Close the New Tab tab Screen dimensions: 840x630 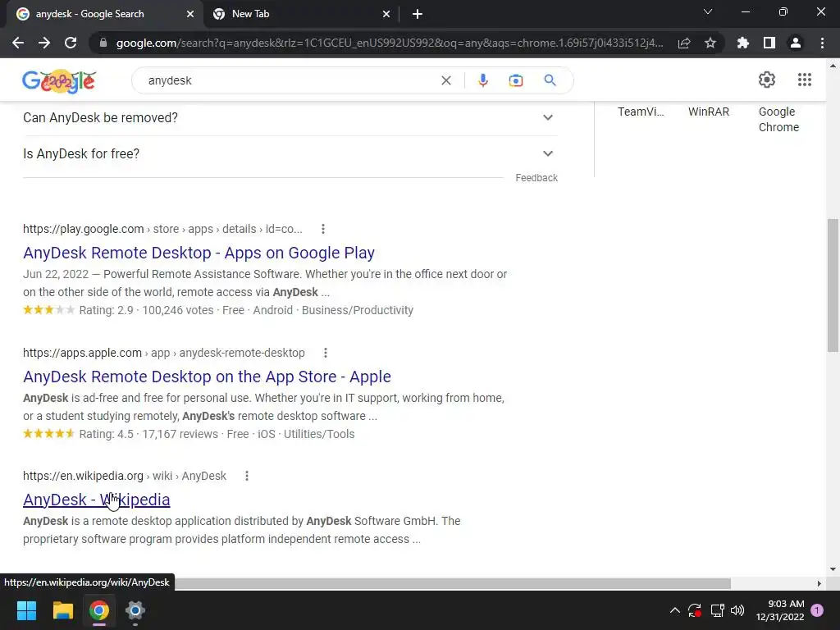click(x=386, y=14)
